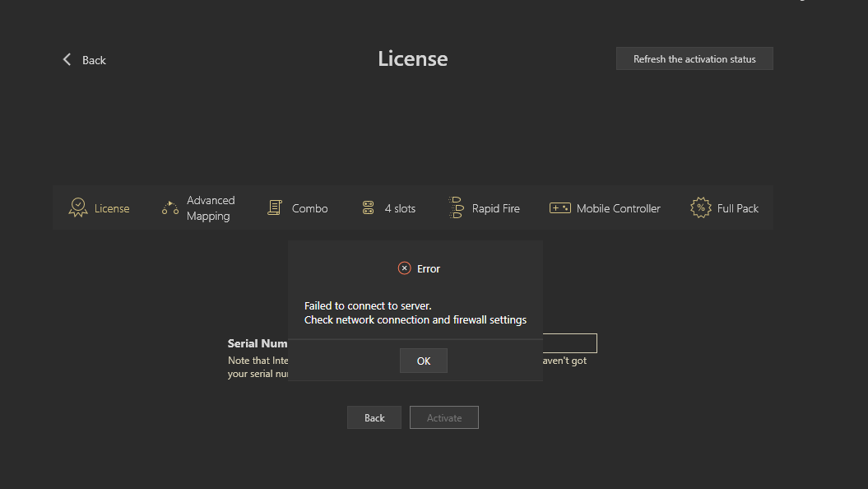Click the Combo scroll icon
This screenshot has height=489, width=868.
tap(275, 208)
